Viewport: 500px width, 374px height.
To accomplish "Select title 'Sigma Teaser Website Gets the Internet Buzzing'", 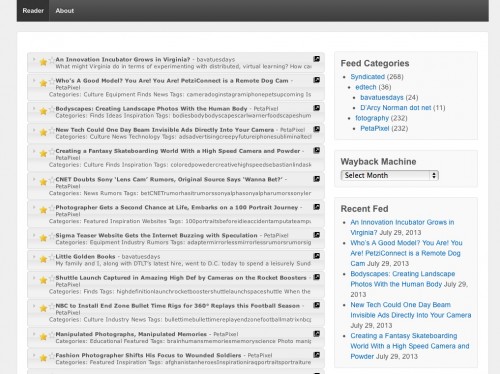I will (x=156, y=235).
